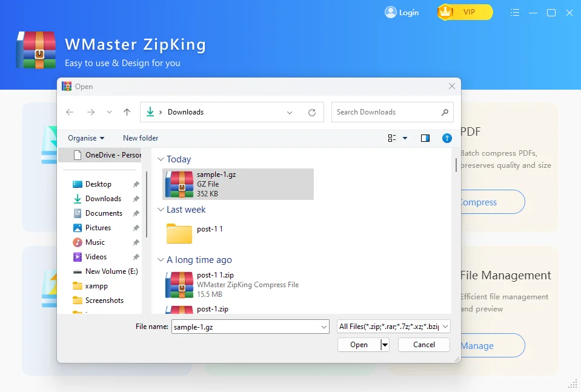
Task: Go back with the left arrow
Action: coord(70,112)
